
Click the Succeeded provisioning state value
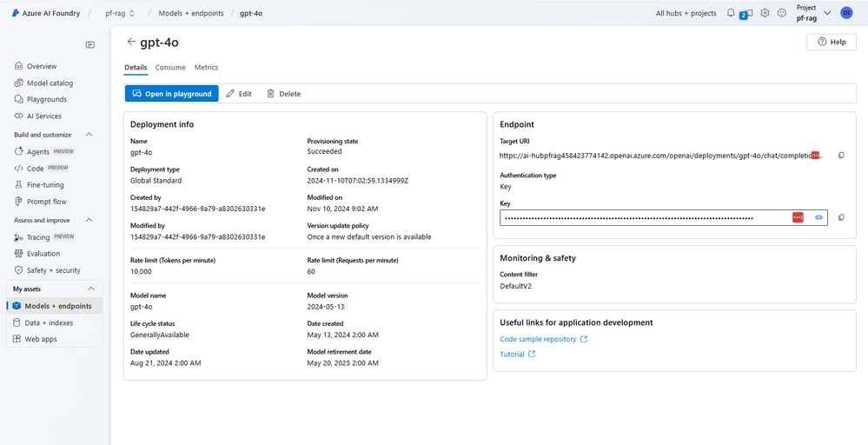coord(324,151)
